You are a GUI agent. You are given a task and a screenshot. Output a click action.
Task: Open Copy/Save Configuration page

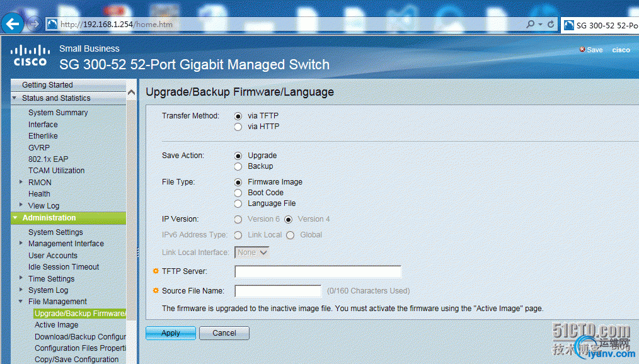tap(77, 360)
